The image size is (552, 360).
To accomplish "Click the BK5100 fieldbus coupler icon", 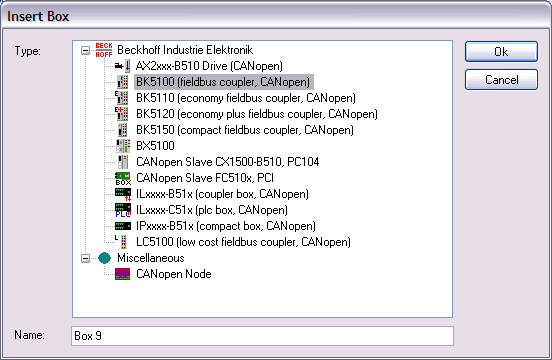I will click(123, 82).
